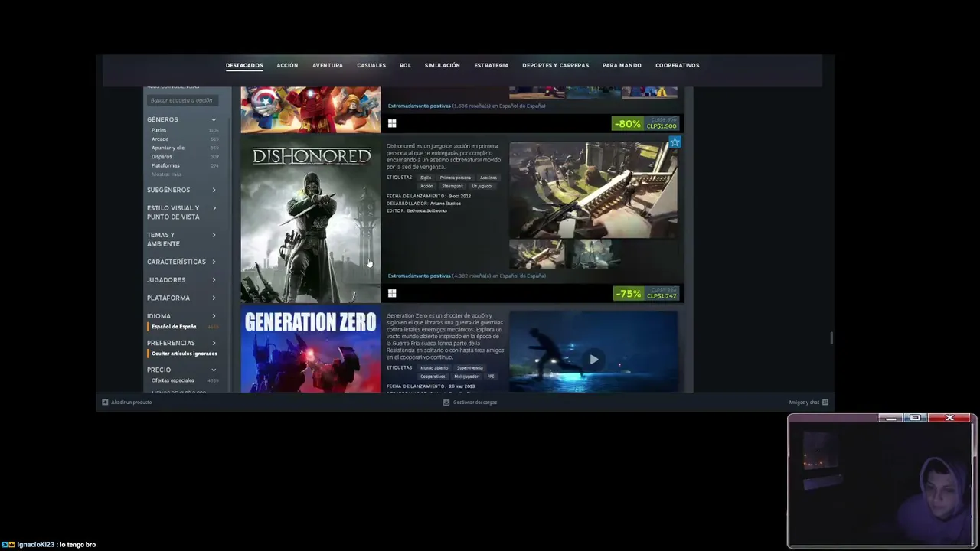This screenshot has height=551, width=980.
Task: Switch to the AVENTURA tab
Action: pyautogui.click(x=328, y=66)
